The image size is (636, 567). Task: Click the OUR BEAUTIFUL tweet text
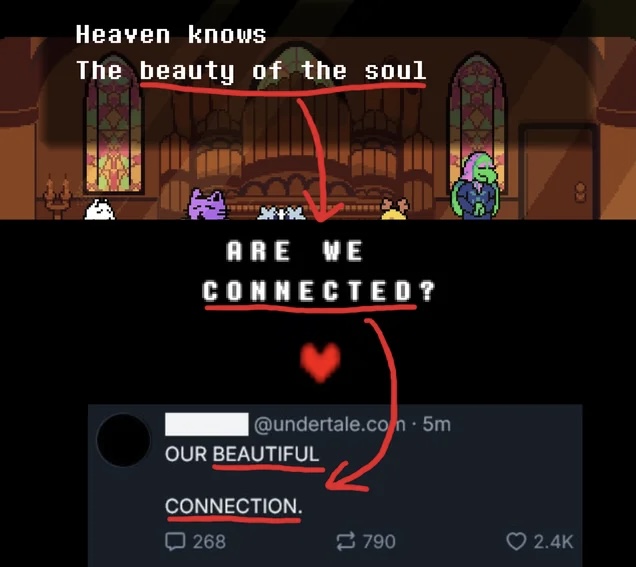click(x=242, y=454)
